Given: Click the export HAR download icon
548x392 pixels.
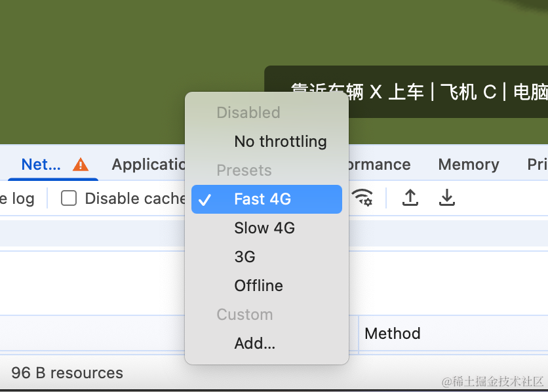Looking at the screenshot, I should [x=446, y=198].
